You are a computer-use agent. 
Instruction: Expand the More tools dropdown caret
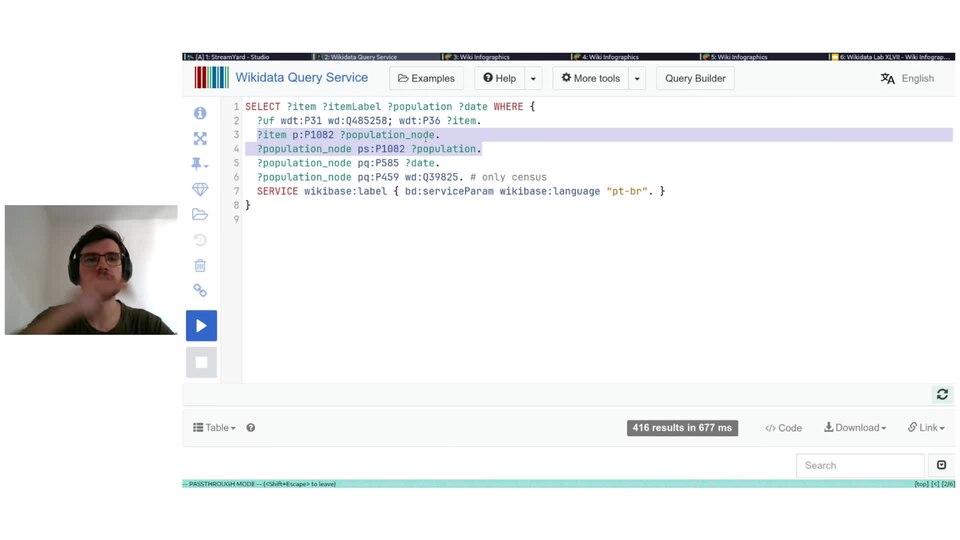point(637,78)
